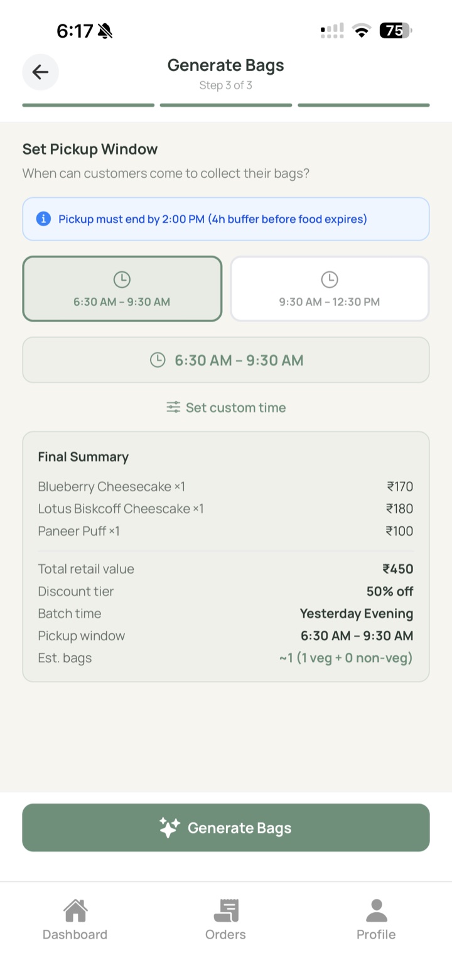Tap the battery indicator in status bar
Screen dimensions: 452x980
395,30
